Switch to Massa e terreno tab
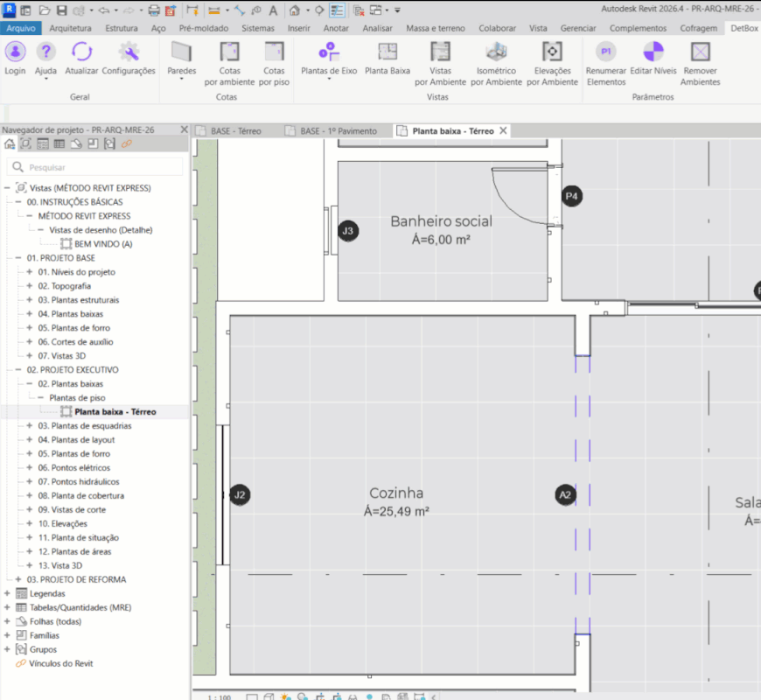The width and height of the screenshot is (761, 700). point(436,28)
